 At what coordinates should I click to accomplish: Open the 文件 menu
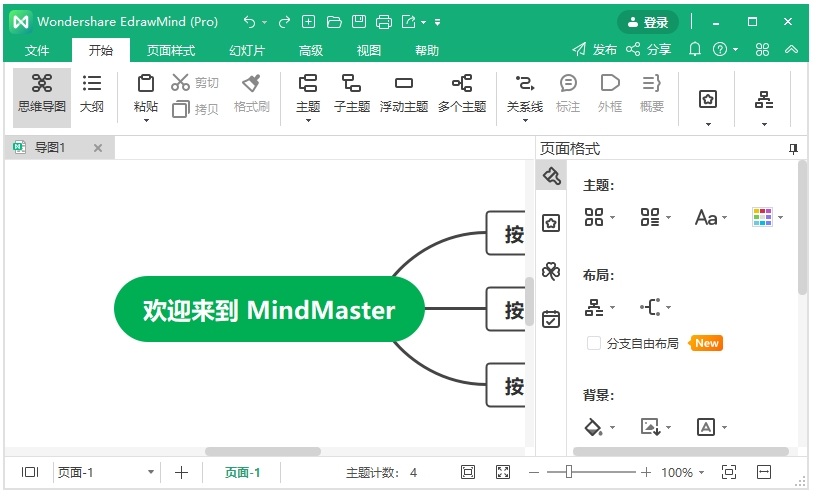[x=37, y=50]
